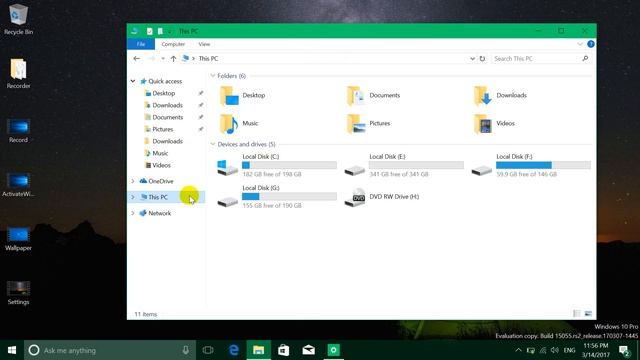The width and height of the screenshot is (640, 360).
Task: Select Pictures under Quick access
Action: (x=162, y=129)
